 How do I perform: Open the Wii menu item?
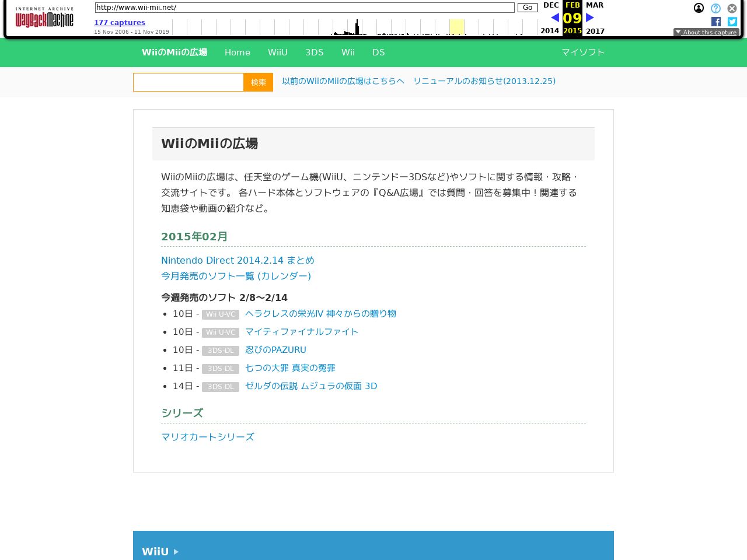[348, 52]
